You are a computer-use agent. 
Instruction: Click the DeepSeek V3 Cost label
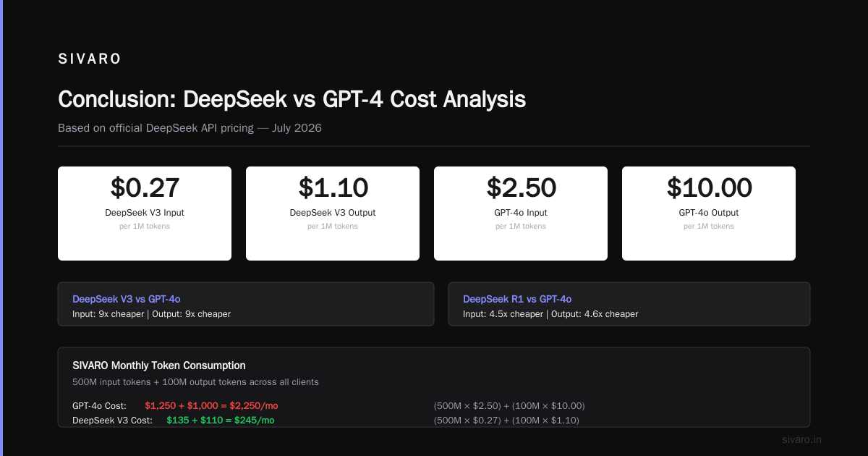pyautogui.click(x=112, y=420)
